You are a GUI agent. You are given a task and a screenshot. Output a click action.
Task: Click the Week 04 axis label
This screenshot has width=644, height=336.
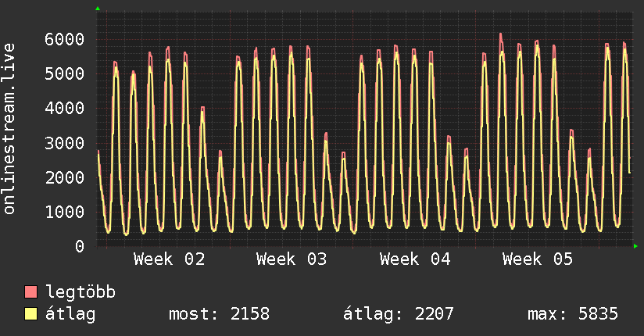[x=415, y=259]
